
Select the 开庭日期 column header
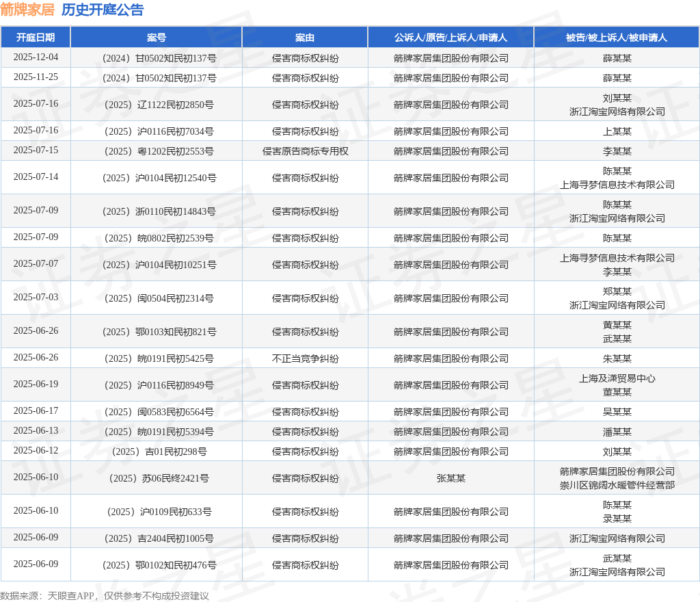pos(36,38)
